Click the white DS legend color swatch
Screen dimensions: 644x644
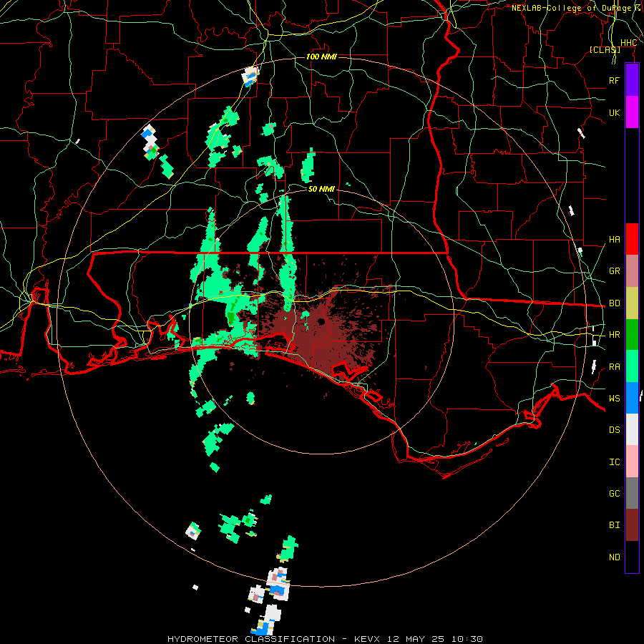pyautogui.click(x=632, y=429)
